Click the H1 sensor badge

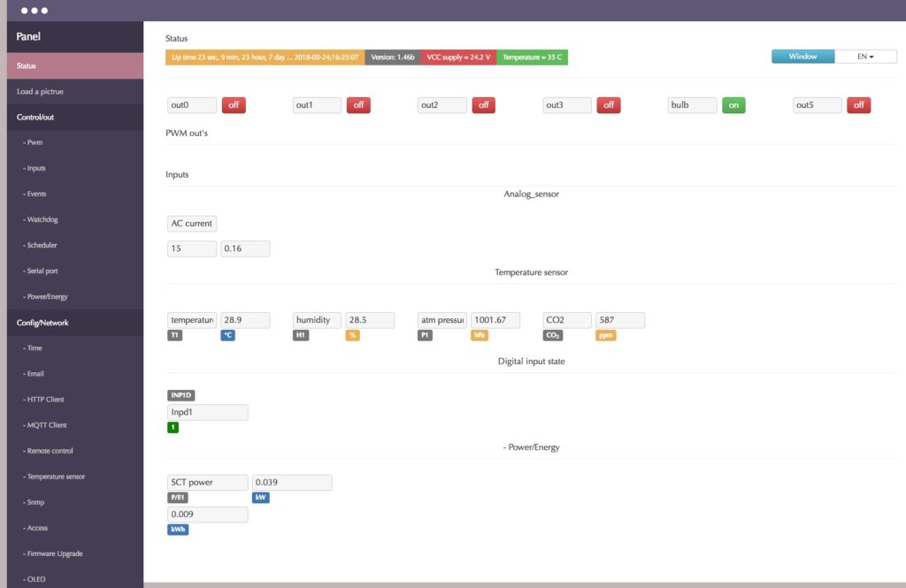point(301,336)
